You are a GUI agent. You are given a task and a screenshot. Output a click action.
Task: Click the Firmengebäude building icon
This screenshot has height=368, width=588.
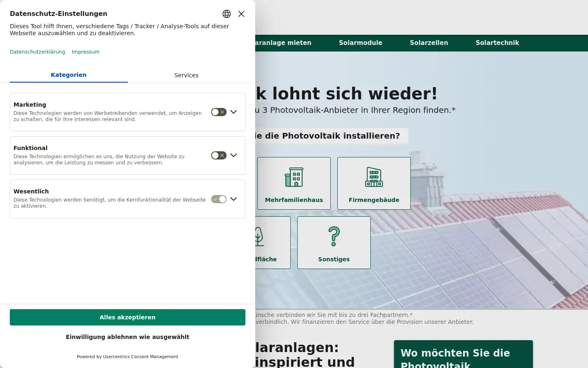click(374, 177)
